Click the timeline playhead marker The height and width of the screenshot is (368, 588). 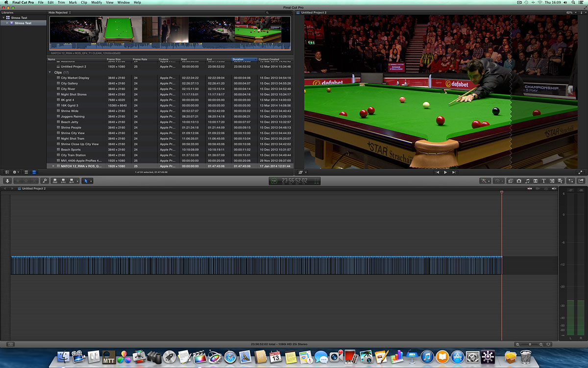[x=501, y=192]
